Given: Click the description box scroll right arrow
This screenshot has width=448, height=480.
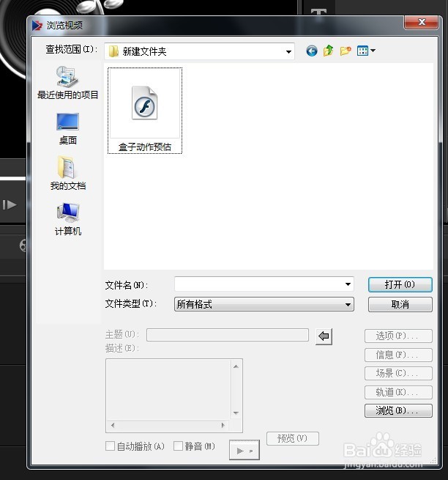Looking at the screenshot, I should click(x=223, y=425).
